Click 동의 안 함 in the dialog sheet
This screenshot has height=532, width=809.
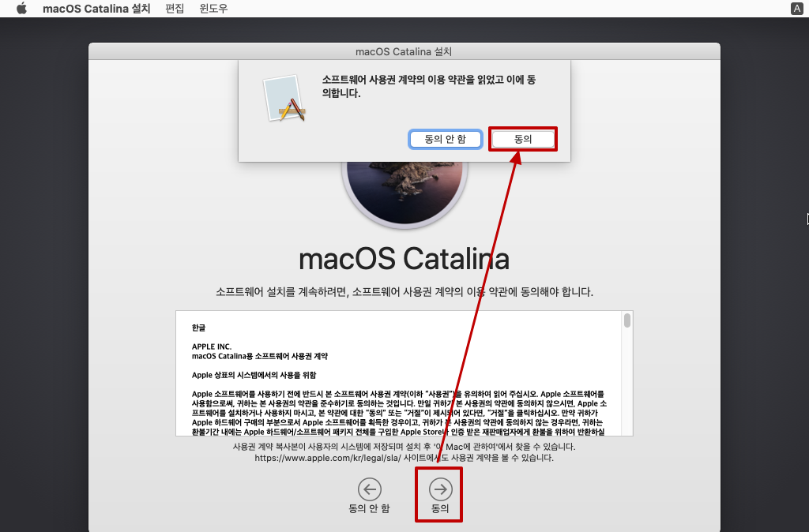pos(446,139)
